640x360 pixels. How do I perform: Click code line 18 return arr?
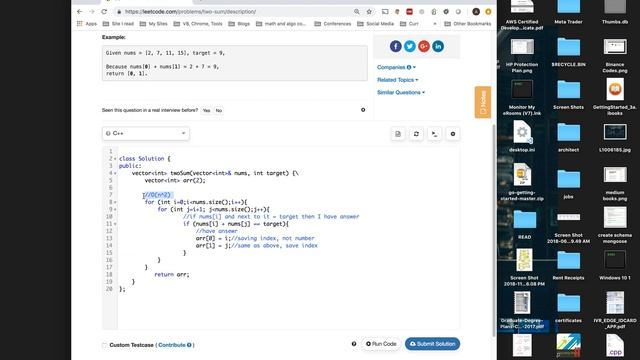[172, 275]
